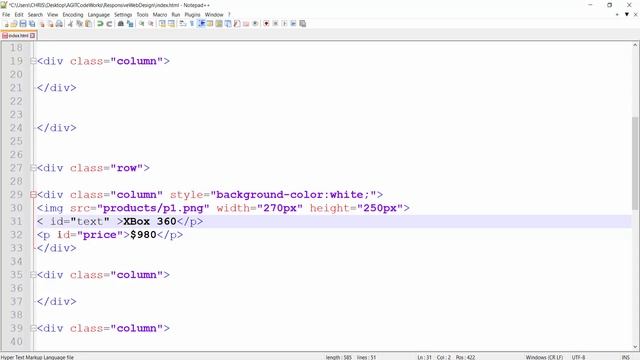The image size is (640, 360).
Task: Redo edit toolbar arrow
Action: (109, 24)
